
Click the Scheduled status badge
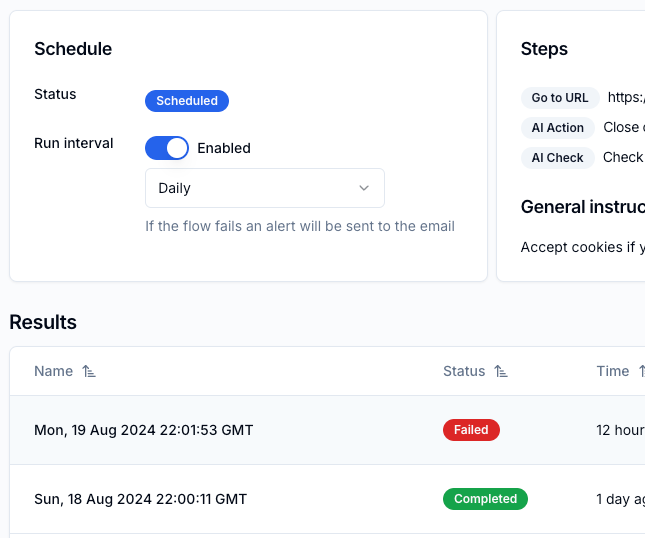(x=187, y=101)
